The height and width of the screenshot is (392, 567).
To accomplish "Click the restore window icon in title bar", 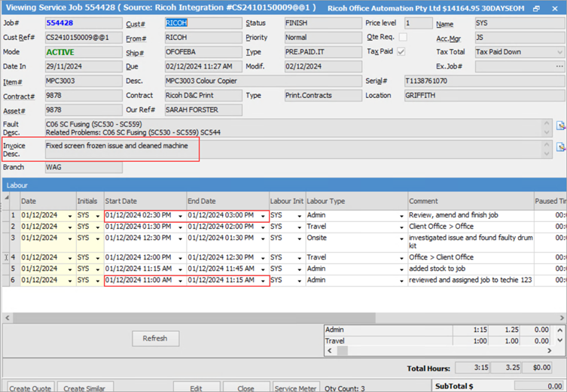I will click(536, 8).
